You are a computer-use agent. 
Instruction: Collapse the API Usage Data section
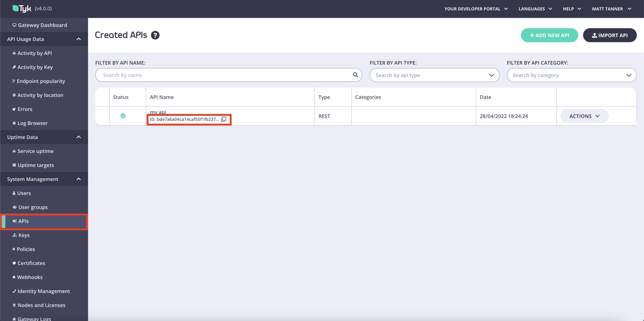pyautogui.click(x=79, y=39)
